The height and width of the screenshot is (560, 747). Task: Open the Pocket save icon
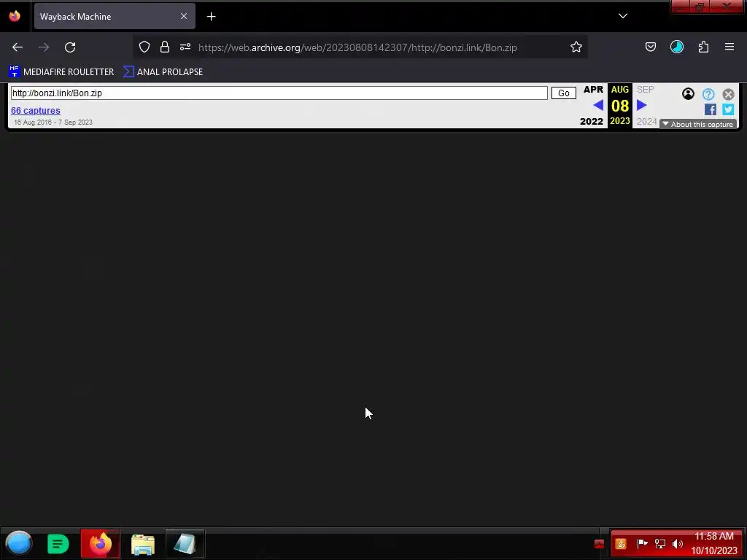pyautogui.click(x=650, y=47)
